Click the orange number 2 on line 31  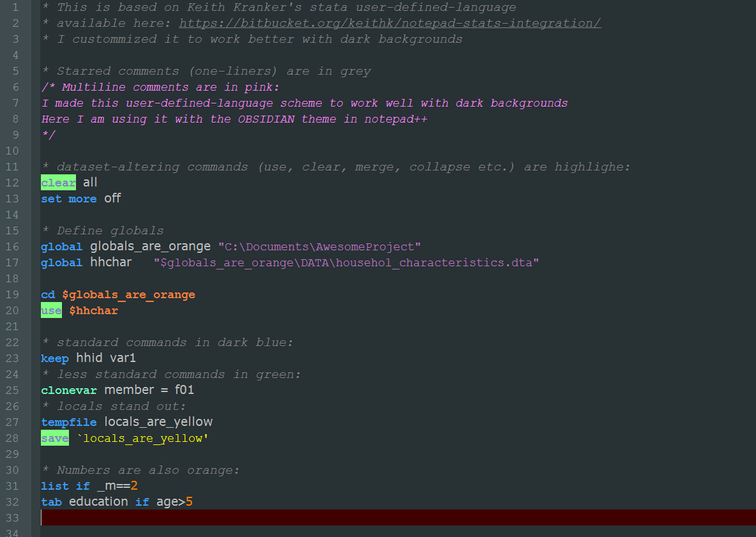[136, 486]
